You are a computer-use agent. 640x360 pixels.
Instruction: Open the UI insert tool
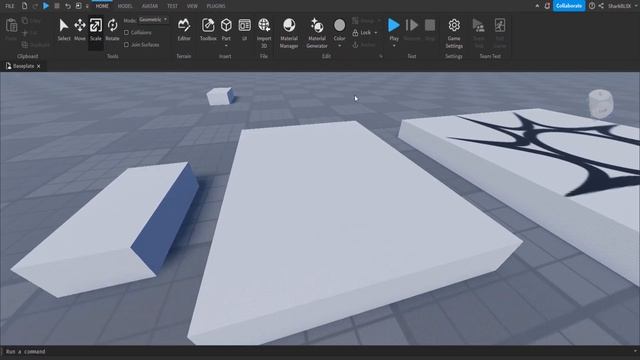(x=244, y=30)
